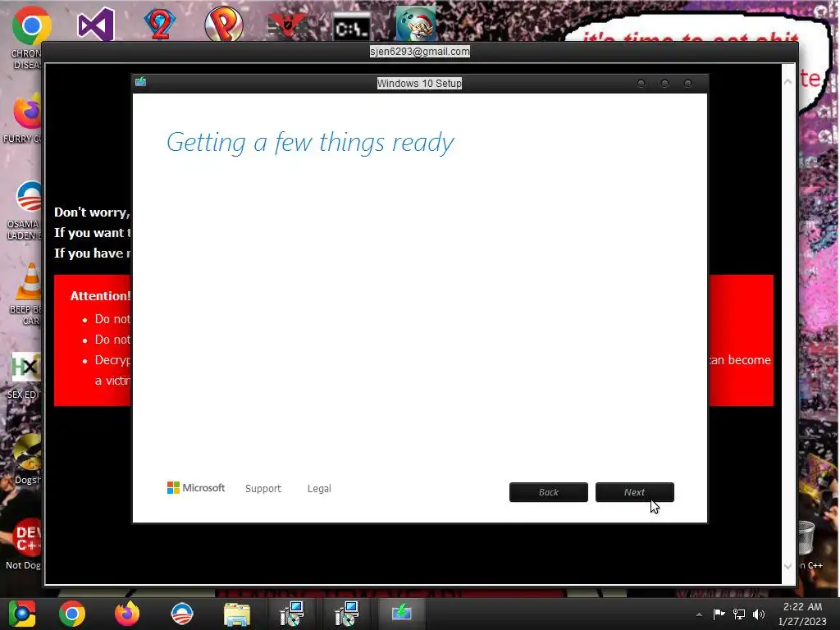The height and width of the screenshot is (630, 840).
Task: Open the Firefox desktop shortcut labeled FURRY
Action: click(x=27, y=112)
